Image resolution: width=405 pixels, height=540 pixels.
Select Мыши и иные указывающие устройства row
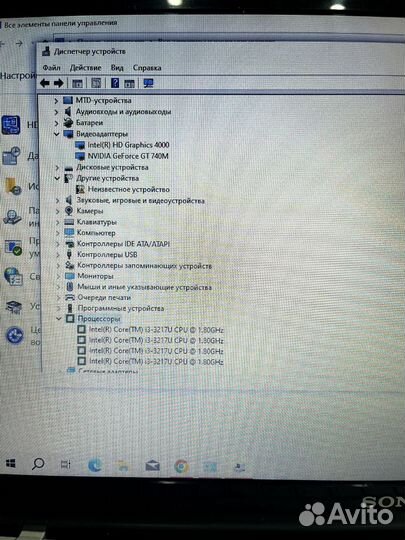point(144,287)
